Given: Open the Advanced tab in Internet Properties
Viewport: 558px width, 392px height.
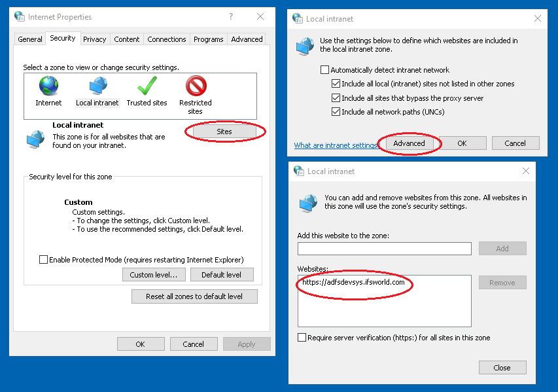Looking at the screenshot, I should point(247,39).
